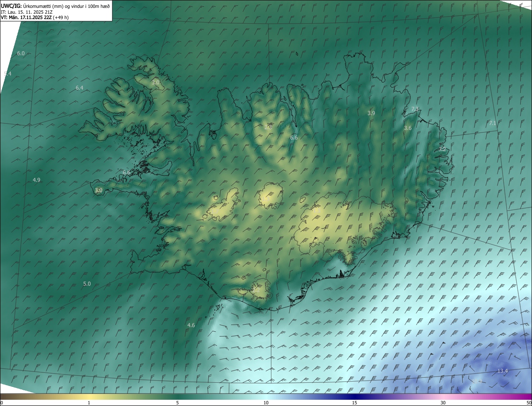Click the 4.9 value on the map
This screenshot has width=532, height=406.
tap(37, 180)
